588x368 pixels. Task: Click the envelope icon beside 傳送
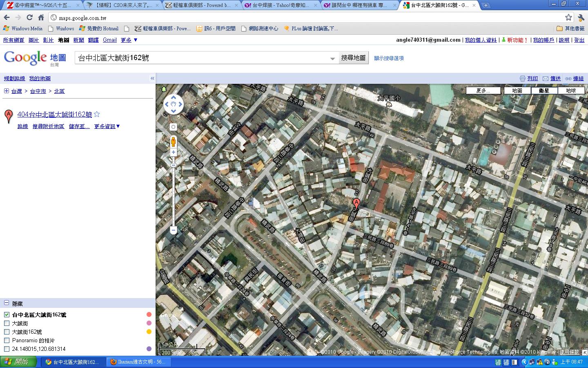546,79
